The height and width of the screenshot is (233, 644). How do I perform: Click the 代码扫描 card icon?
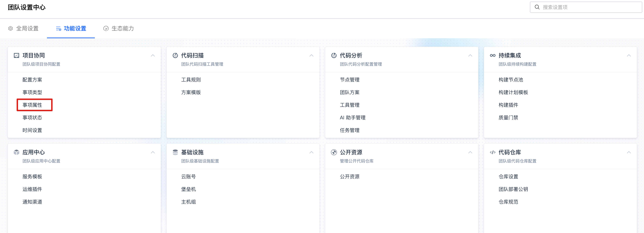[x=175, y=55]
